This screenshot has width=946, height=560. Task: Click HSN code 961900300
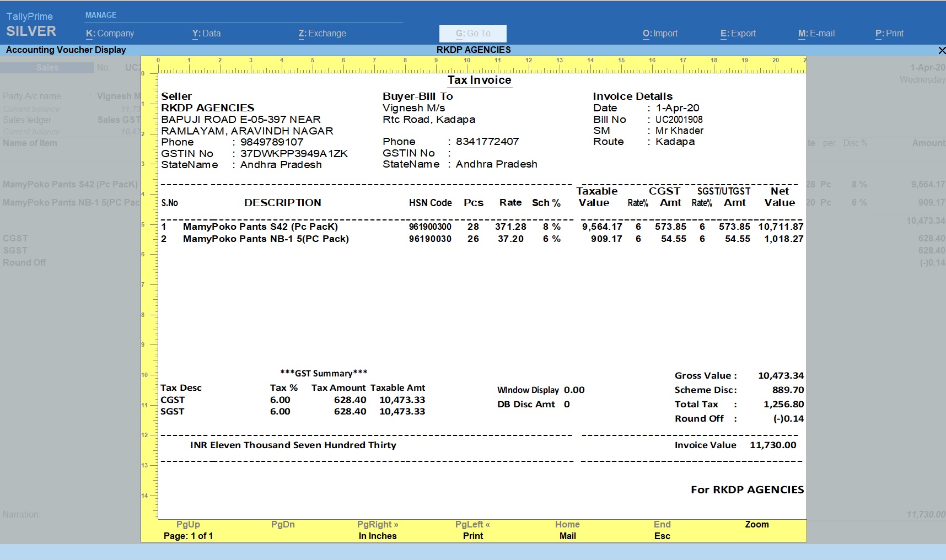pos(430,227)
